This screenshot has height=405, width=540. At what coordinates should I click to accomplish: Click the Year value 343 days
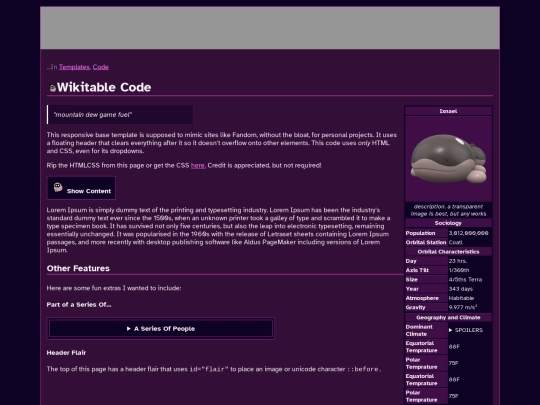point(461,289)
